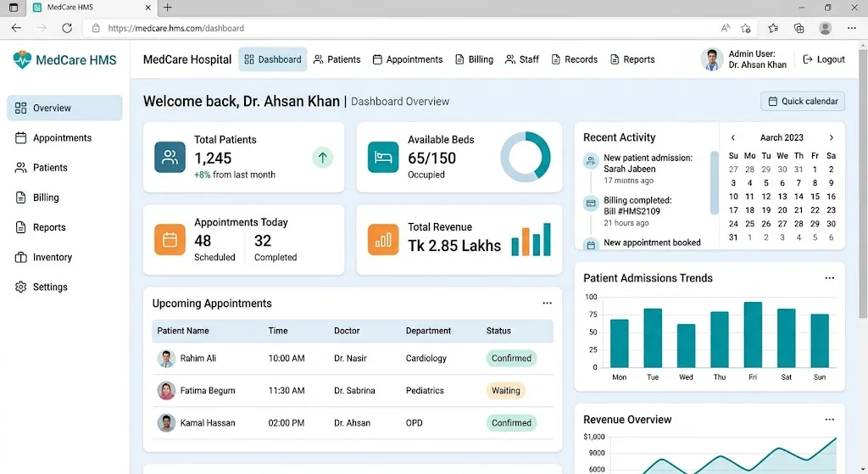The width and height of the screenshot is (868, 474).
Task: Open Reports in the top navigation
Action: (x=632, y=59)
